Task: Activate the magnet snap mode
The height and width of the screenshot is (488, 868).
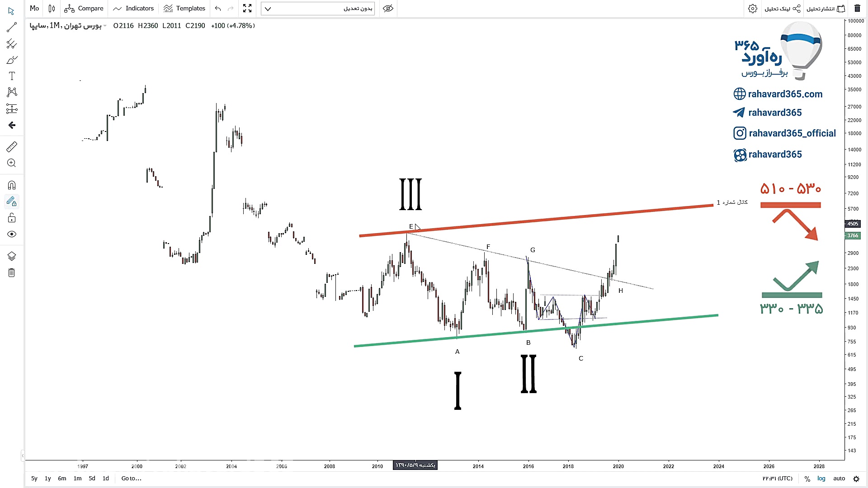Action: (12, 185)
